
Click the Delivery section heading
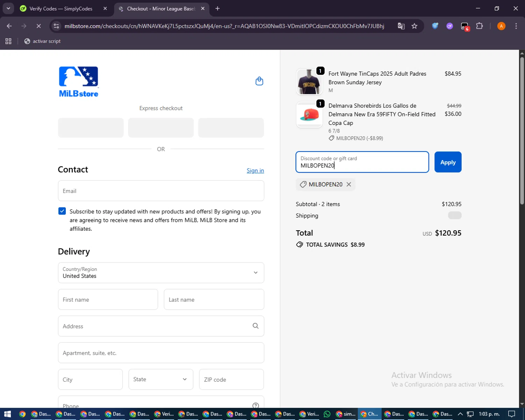(x=74, y=252)
